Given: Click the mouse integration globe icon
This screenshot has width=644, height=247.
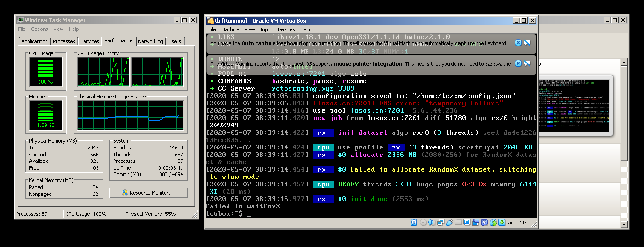Looking at the screenshot, I should [493, 223].
